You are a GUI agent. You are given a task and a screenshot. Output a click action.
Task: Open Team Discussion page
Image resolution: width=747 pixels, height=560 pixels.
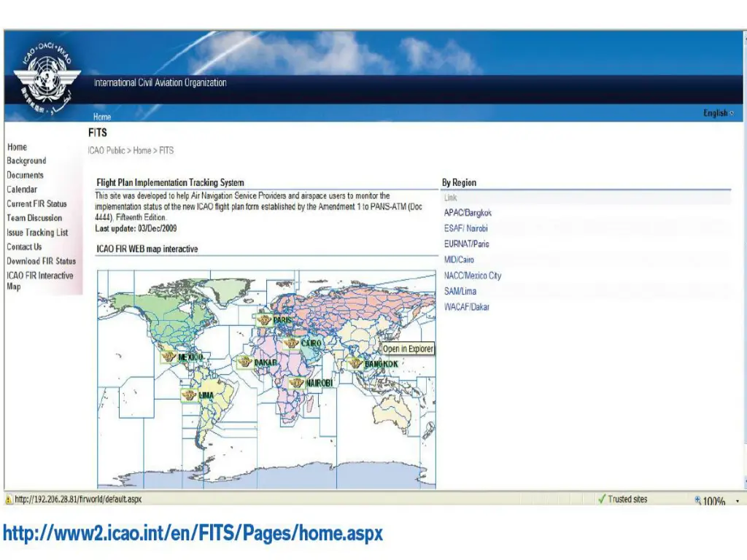(x=34, y=218)
